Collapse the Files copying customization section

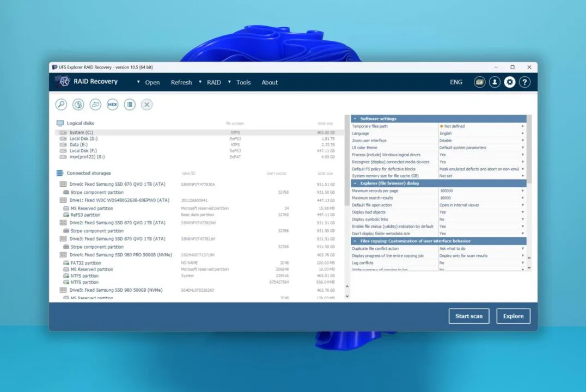pyautogui.click(x=355, y=241)
